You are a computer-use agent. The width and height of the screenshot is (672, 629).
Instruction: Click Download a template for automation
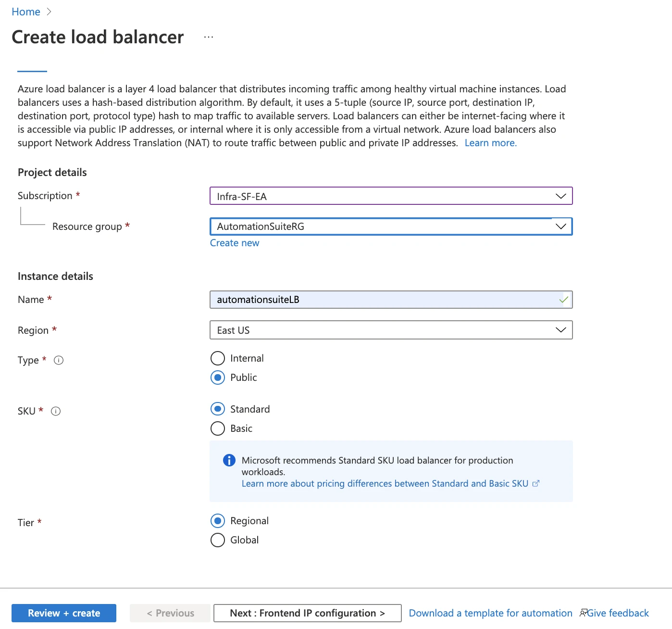(491, 613)
